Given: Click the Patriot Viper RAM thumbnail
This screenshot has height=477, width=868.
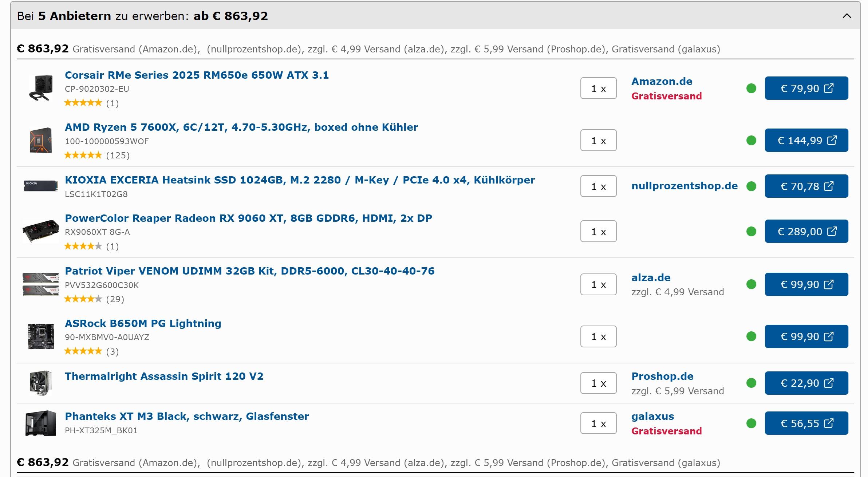Looking at the screenshot, I should click(x=40, y=284).
